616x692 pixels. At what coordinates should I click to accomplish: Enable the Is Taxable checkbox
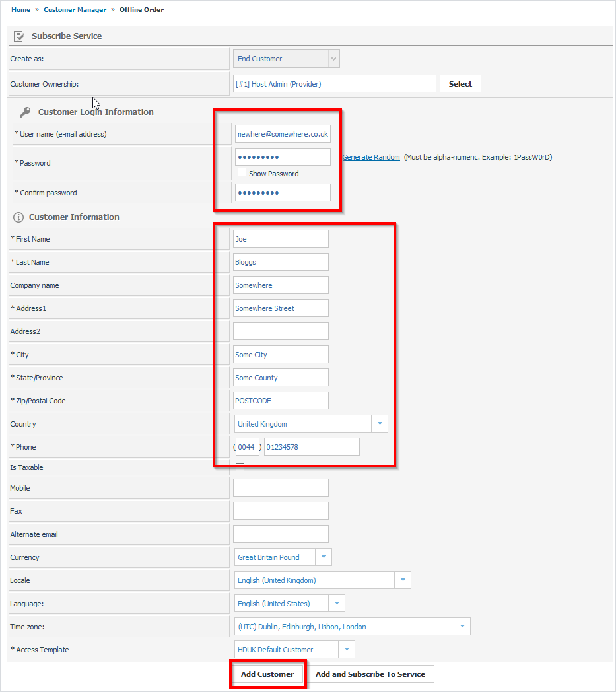(240, 467)
